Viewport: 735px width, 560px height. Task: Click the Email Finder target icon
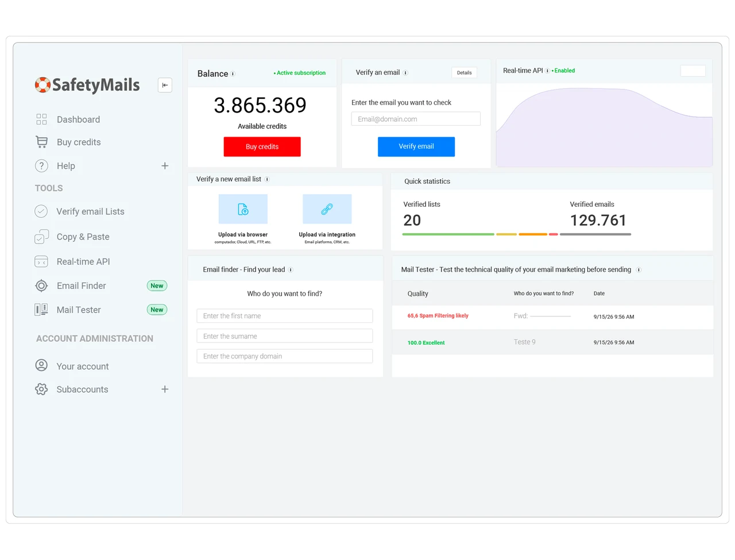(x=41, y=285)
